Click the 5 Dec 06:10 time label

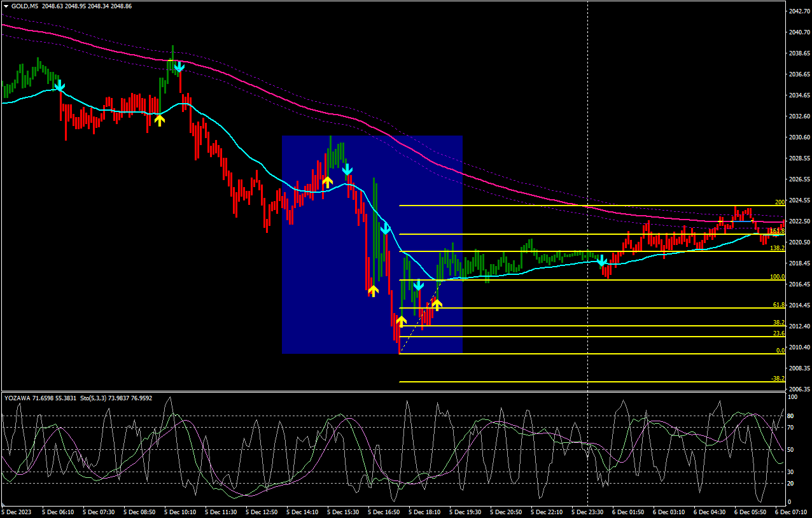point(58,512)
